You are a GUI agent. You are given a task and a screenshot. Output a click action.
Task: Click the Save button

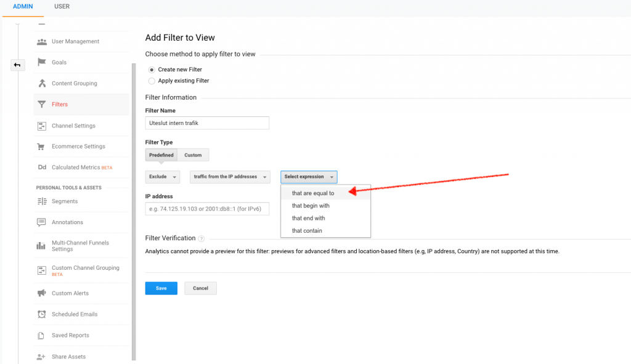pyautogui.click(x=161, y=288)
